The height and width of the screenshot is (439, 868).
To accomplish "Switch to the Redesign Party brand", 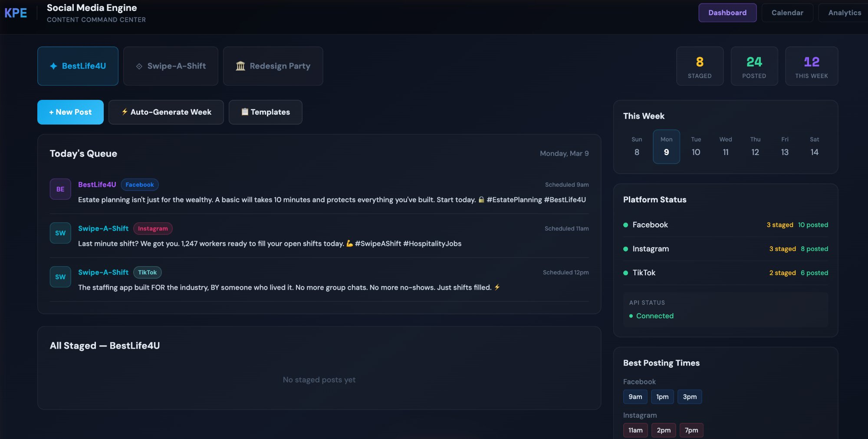I will click(x=273, y=66).
